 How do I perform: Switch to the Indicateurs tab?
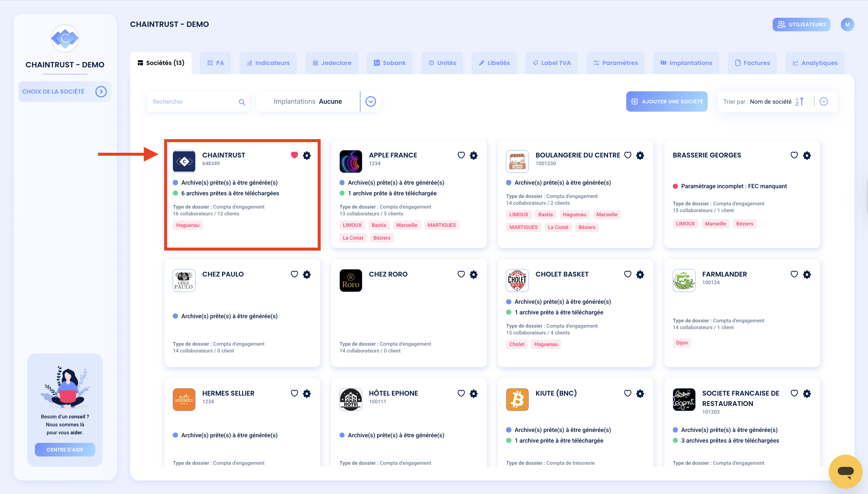[268, 63]
